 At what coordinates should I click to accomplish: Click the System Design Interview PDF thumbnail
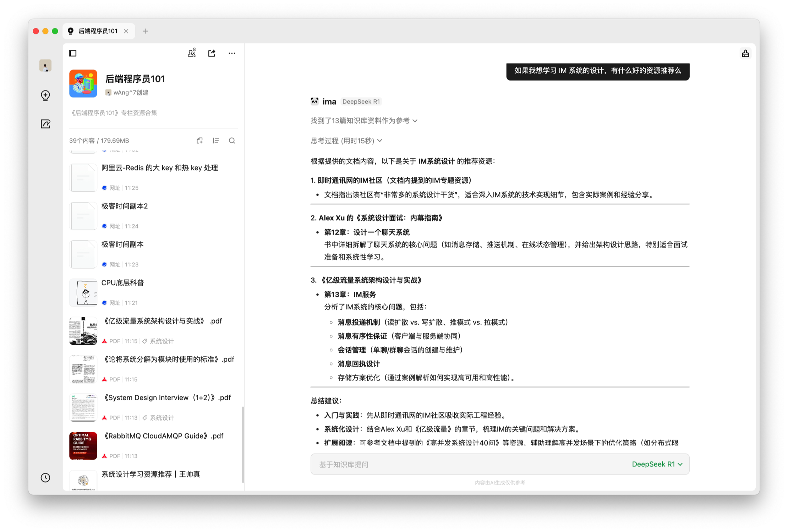[x=83, y=407]
